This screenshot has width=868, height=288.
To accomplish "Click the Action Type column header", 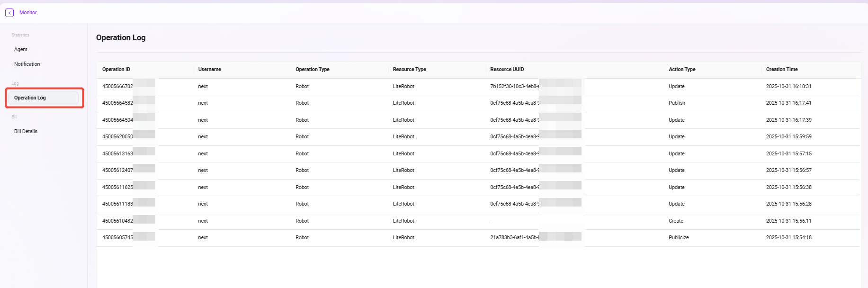I will coord(682,70).
